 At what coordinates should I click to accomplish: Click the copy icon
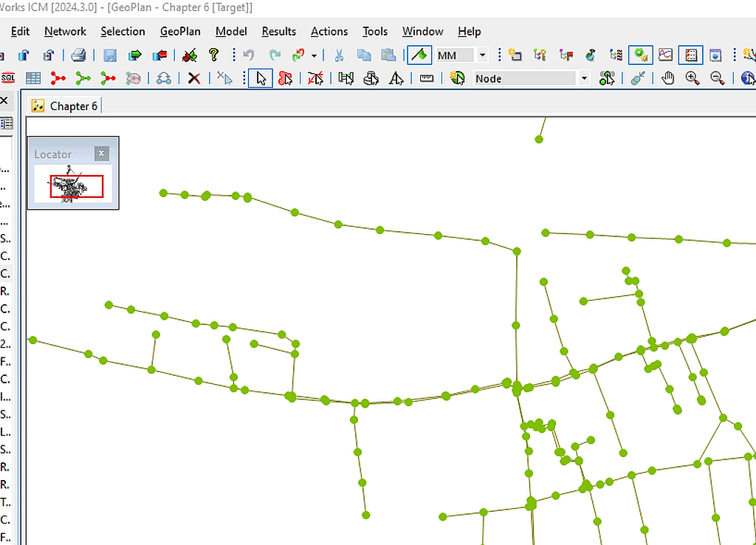pyautogui.click(x=364, y=55)
